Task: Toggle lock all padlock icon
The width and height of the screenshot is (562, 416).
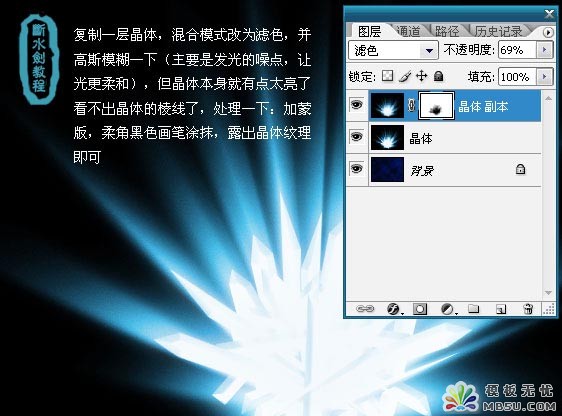Action: [439, 76]
